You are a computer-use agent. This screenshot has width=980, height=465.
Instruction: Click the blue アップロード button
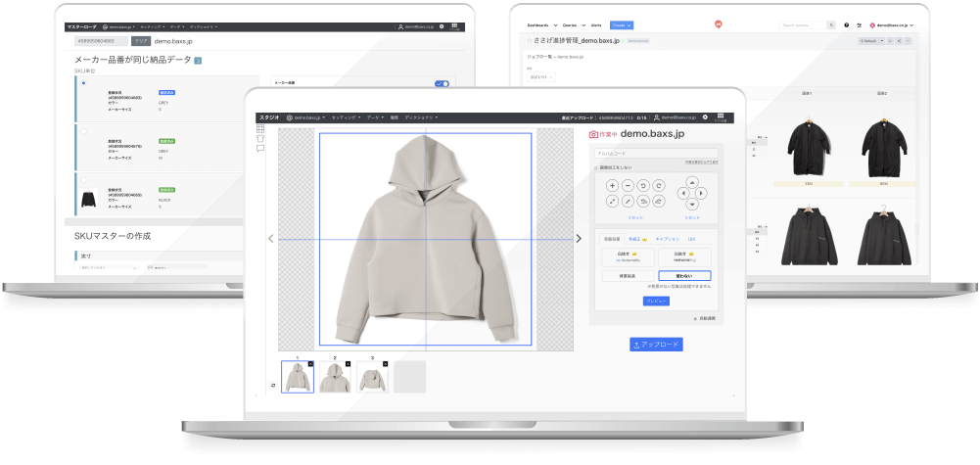pyautogui.click(x=656, y=345)
